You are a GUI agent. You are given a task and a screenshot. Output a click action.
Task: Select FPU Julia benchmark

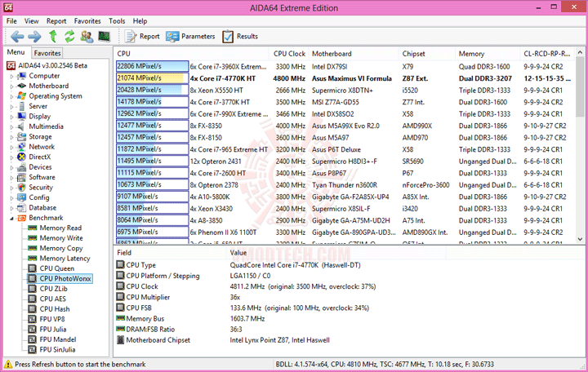(x=53, y=329)
